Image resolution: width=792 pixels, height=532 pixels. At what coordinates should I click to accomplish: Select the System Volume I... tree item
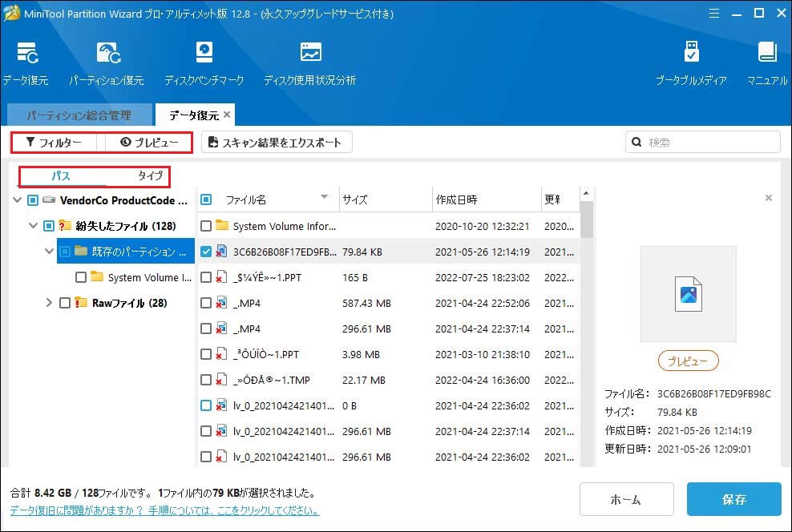pos(150,277)
